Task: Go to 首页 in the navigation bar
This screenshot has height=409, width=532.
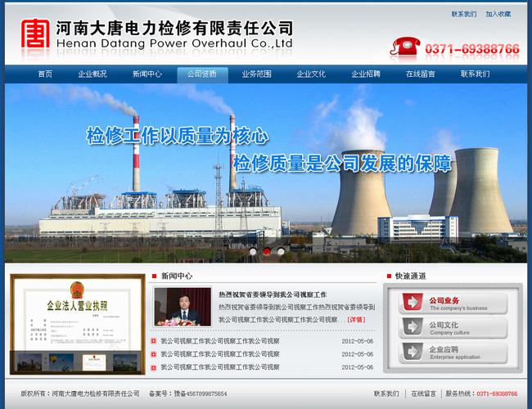Action: coord(45,74)
